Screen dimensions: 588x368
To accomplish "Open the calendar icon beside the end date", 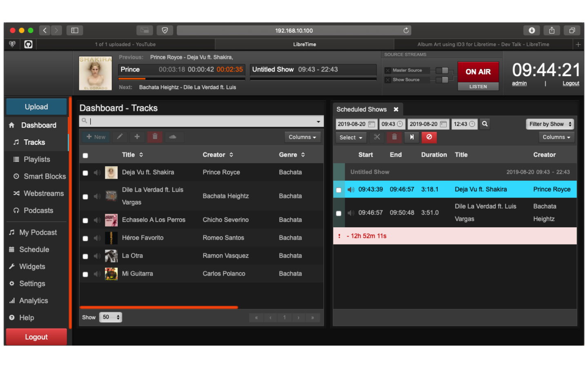I will click(x=443, y=124).
